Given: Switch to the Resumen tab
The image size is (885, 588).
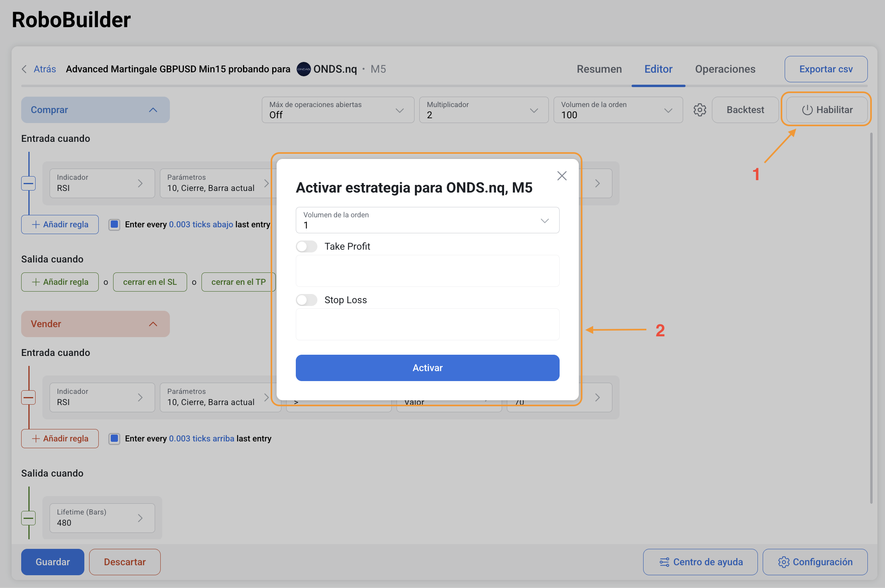Looking at the screenshot, I should click(x=599, y=69).
